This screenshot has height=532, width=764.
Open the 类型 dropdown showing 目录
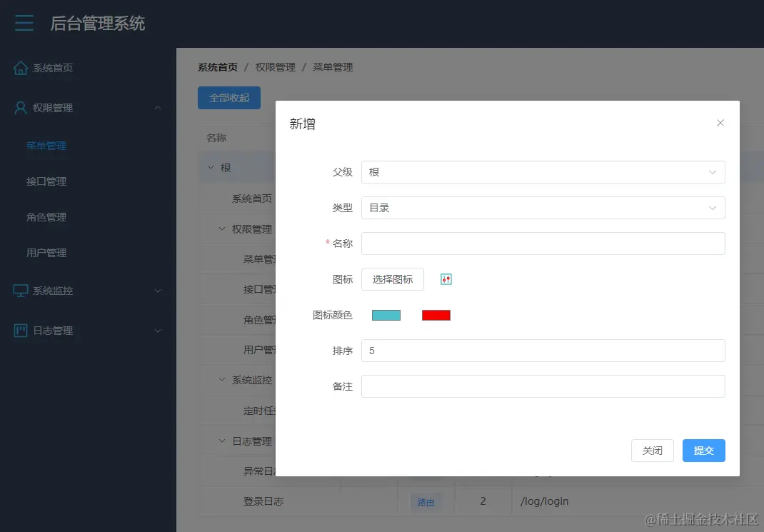tap(543, 208)
